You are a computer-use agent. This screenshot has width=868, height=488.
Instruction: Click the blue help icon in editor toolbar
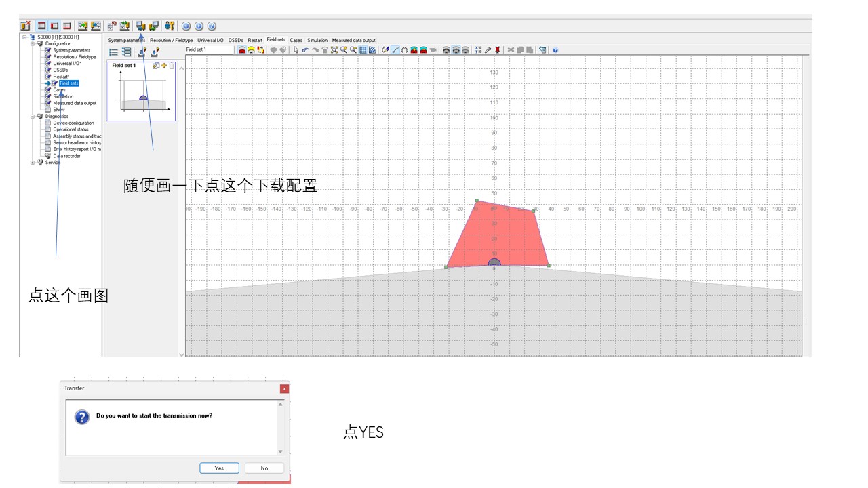point(555,50)
